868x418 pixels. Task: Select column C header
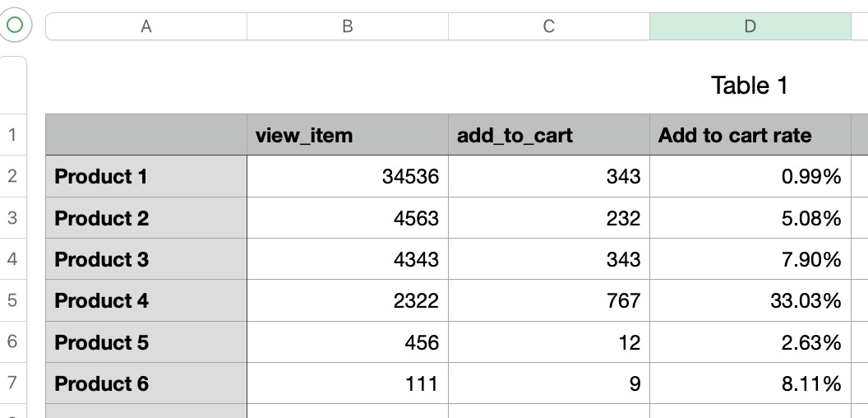[548, 26]
